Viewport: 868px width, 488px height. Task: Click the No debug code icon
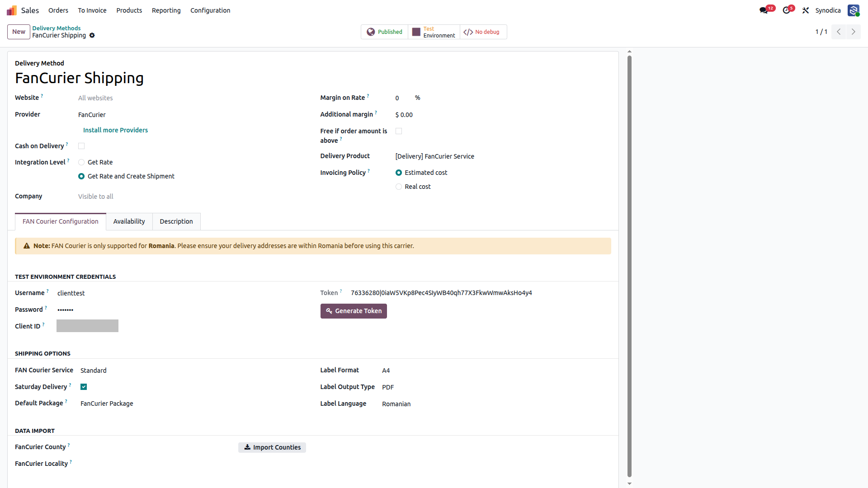pos(468,32)
